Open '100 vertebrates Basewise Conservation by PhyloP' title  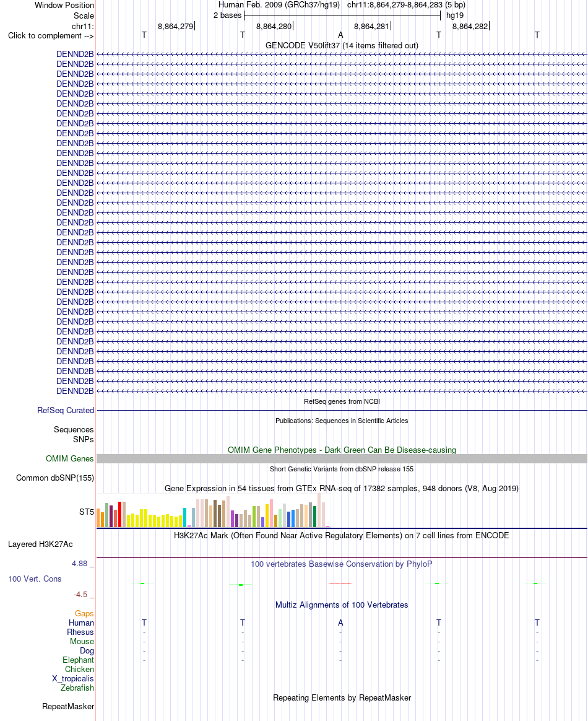tap(342, 564)
